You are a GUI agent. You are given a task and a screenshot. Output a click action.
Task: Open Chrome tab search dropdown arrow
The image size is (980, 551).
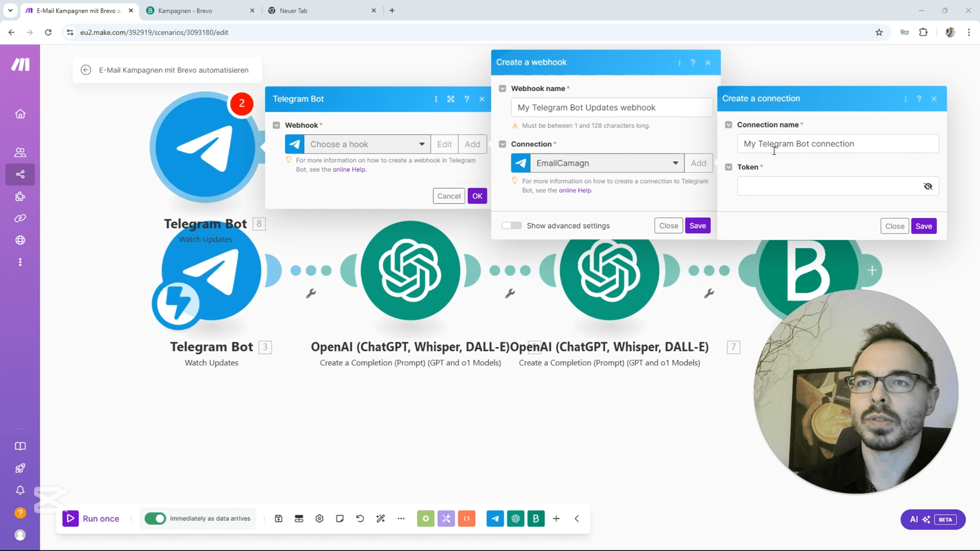click(x=10, y=10)
